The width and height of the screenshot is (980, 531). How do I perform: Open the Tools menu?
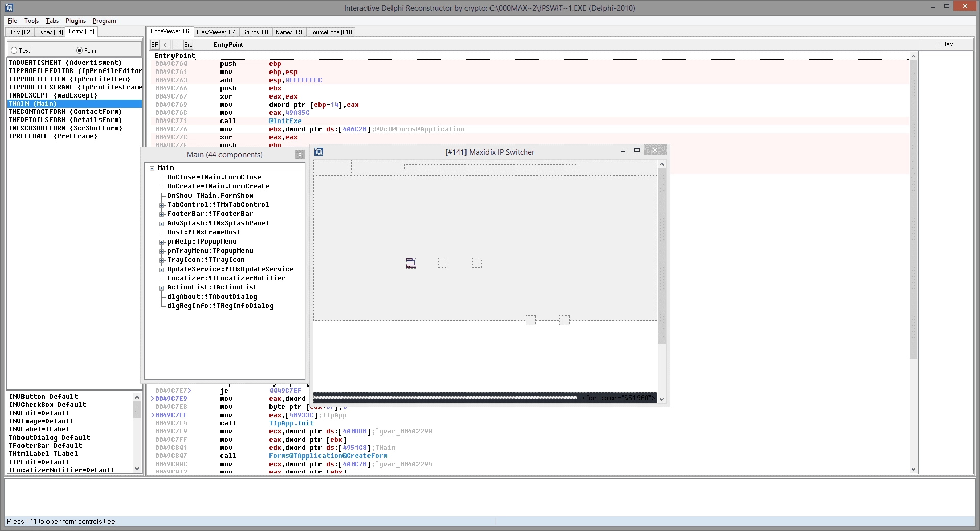coord(31,21)
